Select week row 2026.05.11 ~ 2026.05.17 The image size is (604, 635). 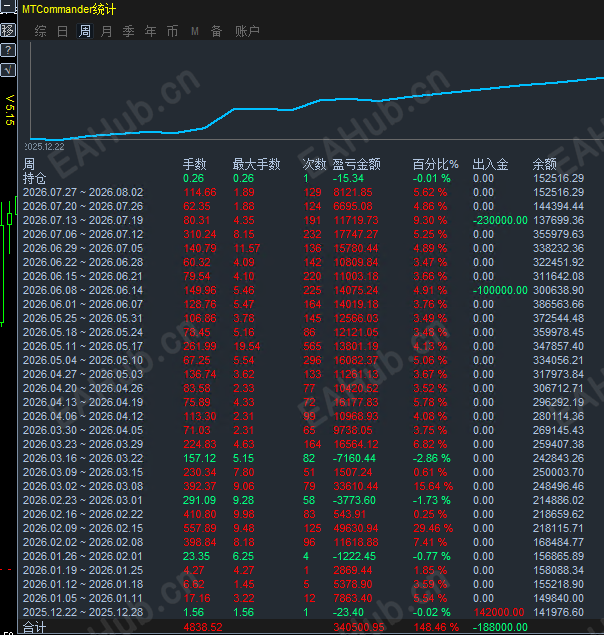click(304, 346)
